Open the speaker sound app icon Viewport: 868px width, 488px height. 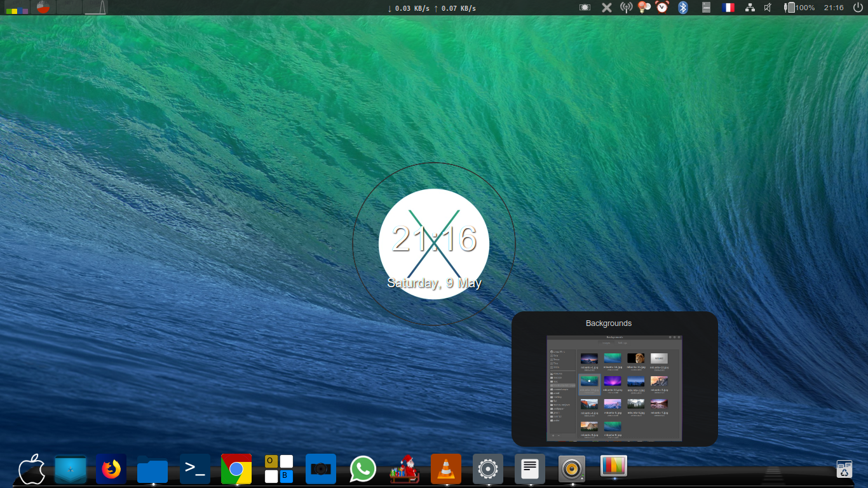pyautogui.click(x=572, y=470)
